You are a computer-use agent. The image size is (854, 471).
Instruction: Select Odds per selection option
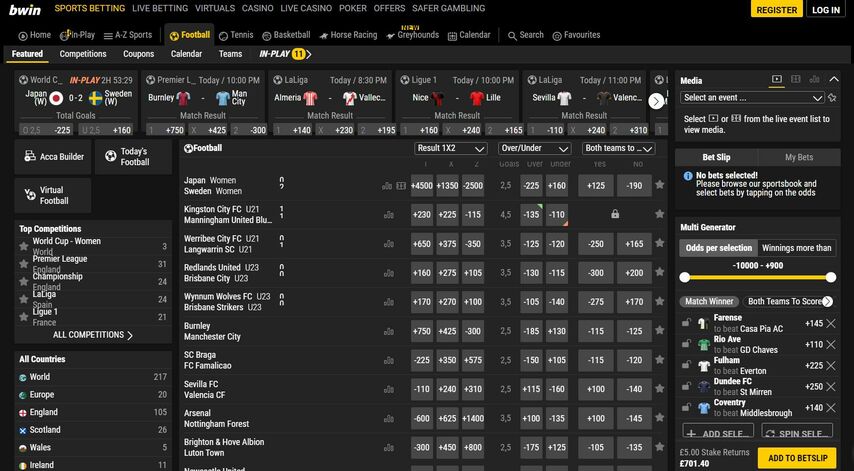tap(718, 248)
